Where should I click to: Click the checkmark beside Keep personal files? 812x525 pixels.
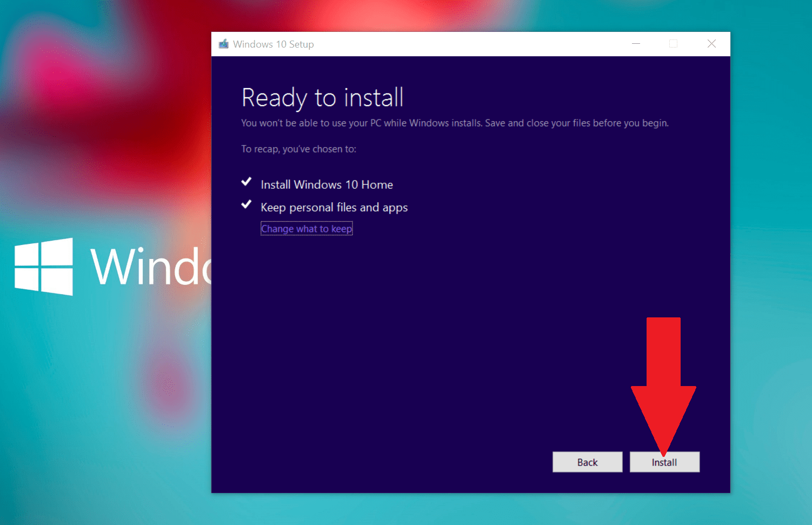[247, 204]
